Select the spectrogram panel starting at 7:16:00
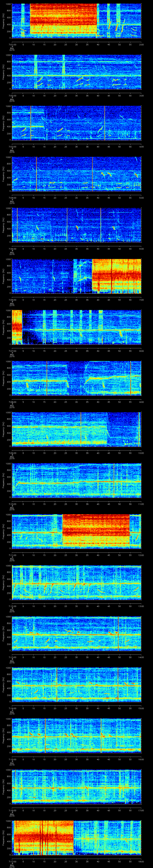This screenshot has width=153, height=868. (77, 786)
